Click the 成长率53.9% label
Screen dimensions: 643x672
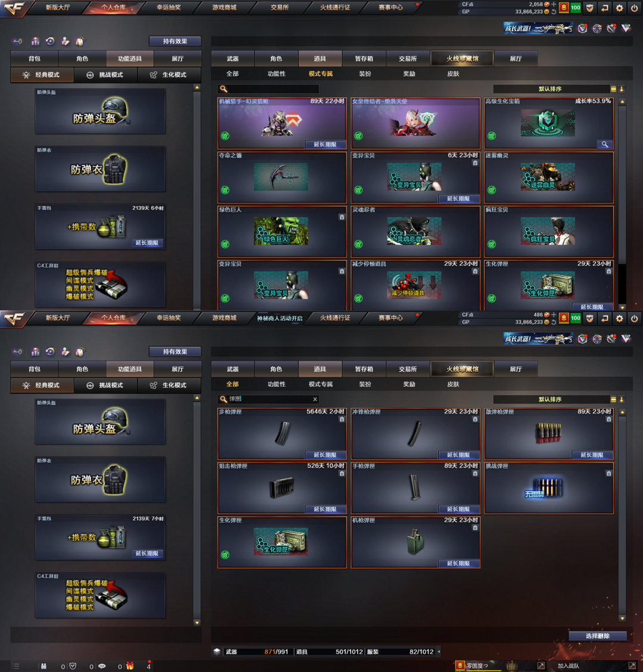coord(593,101)
